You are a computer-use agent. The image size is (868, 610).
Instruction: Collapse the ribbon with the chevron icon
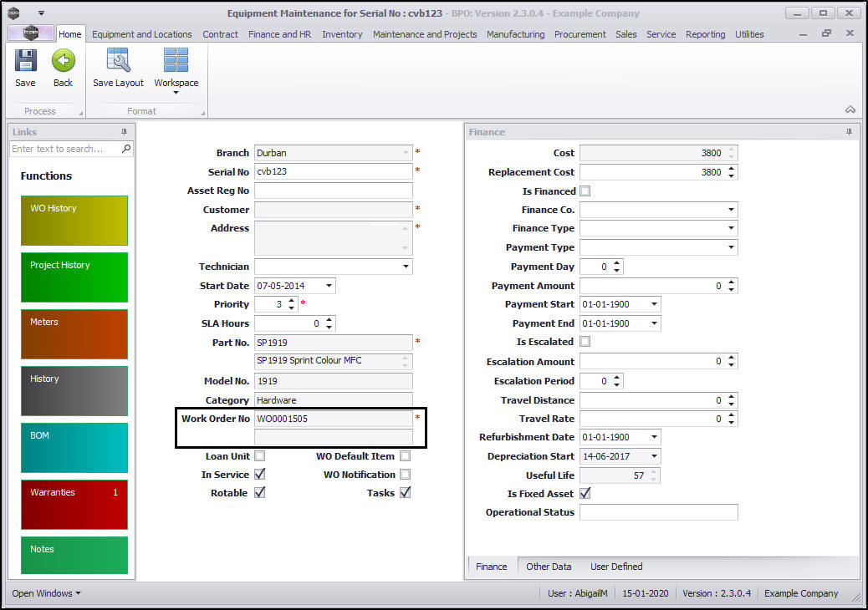[x=850, y=110]
